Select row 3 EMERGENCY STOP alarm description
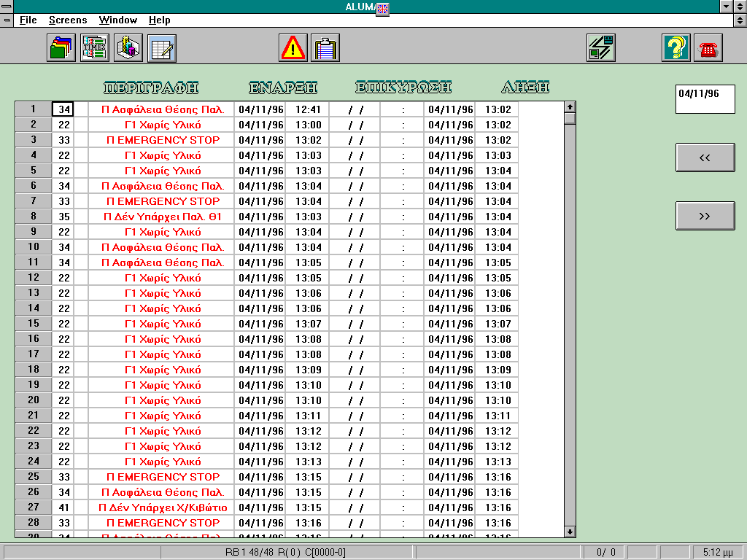Image resolution: width=747 pixels, height=560 pixels. [x=163, y=140]
